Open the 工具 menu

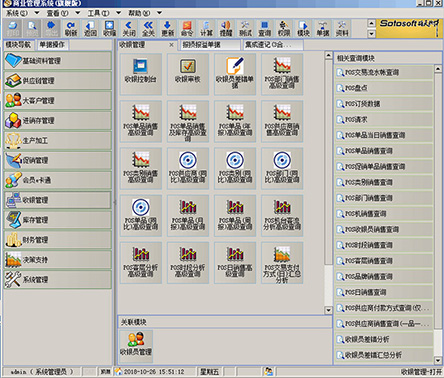point(98,13)
